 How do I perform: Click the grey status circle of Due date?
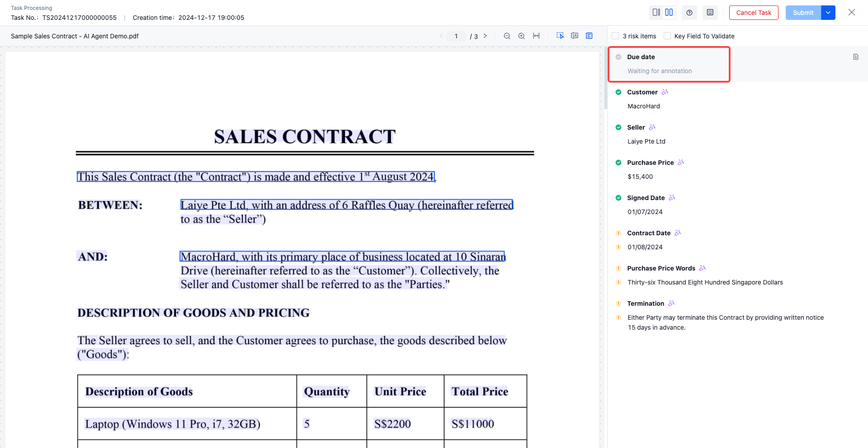click(618, 57)
